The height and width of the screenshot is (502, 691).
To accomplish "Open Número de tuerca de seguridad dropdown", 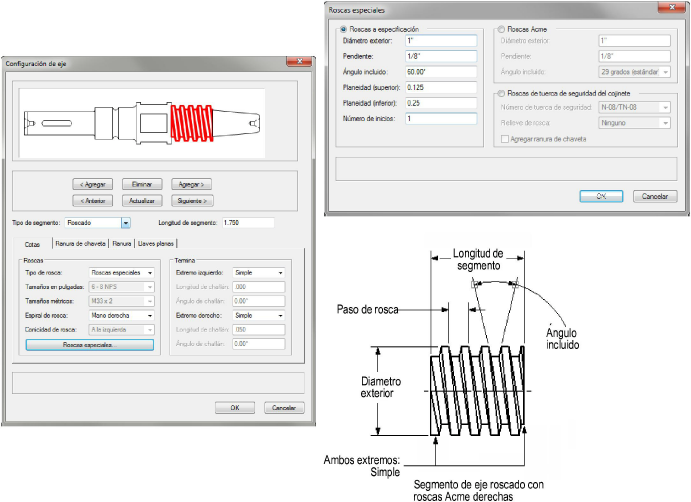I will tap(635, 107).
